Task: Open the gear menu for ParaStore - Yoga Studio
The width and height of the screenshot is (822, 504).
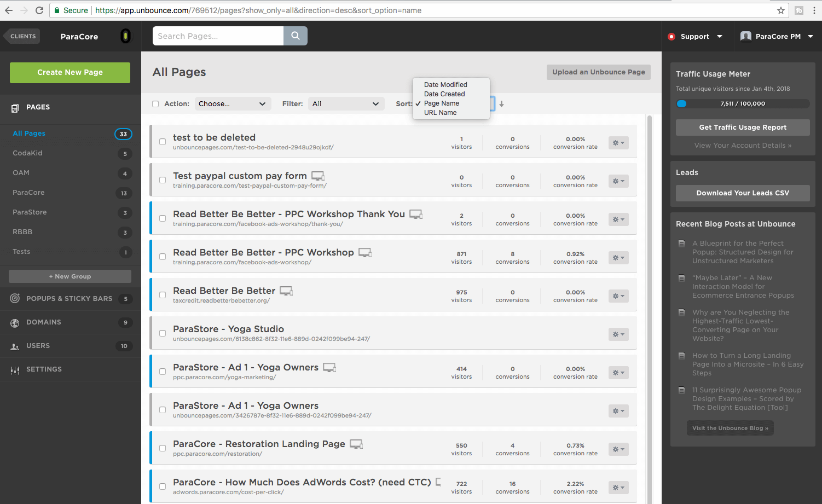Action: click(x=618, y=334)
